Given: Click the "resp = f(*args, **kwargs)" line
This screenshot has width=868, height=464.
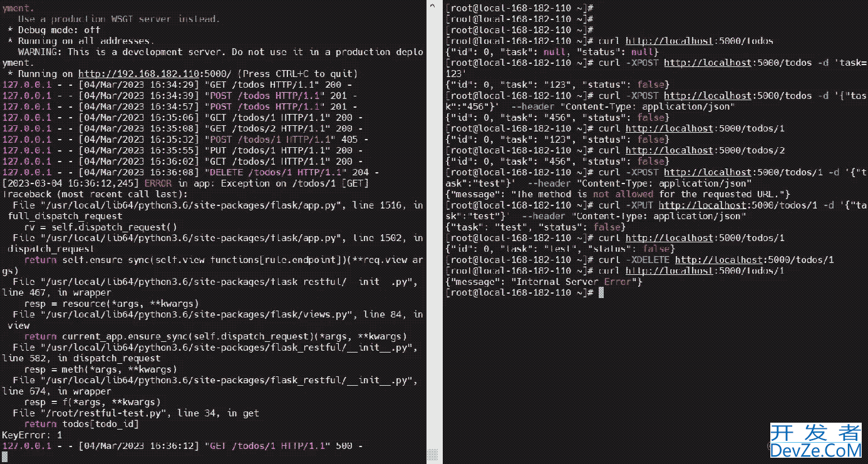Looking at the screenshot, I should point(93,402).
